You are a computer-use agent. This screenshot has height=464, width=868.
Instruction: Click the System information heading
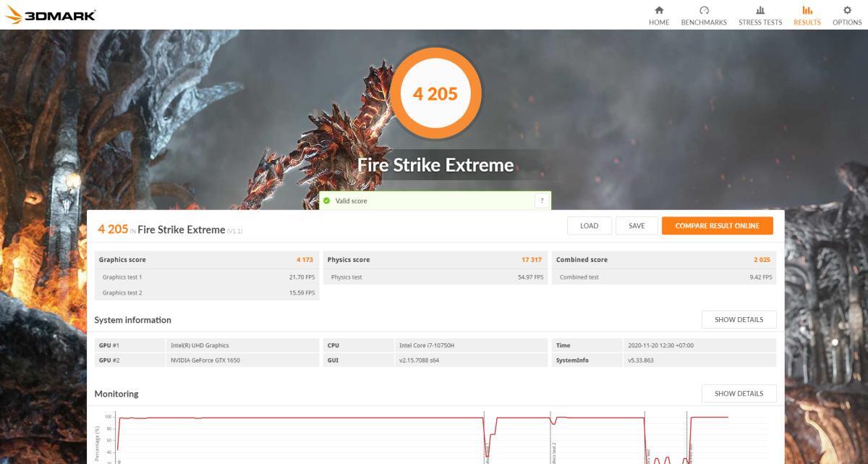(x=133, y=320)
